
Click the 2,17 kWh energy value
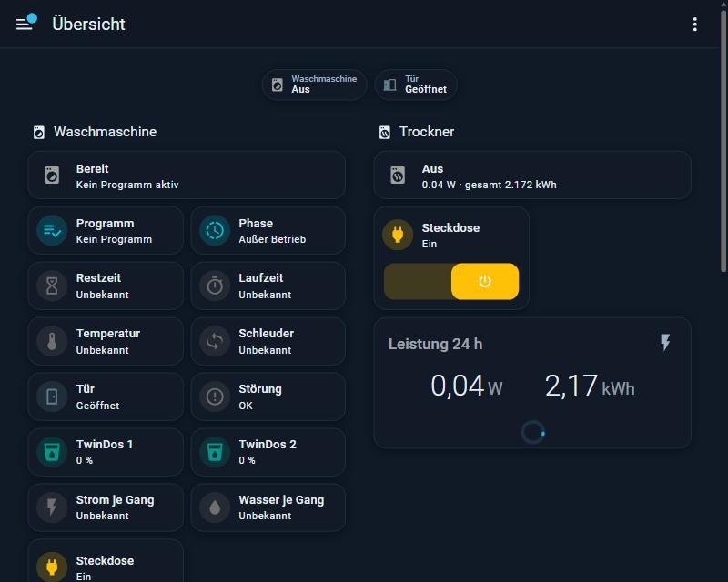tap(590, 386)
